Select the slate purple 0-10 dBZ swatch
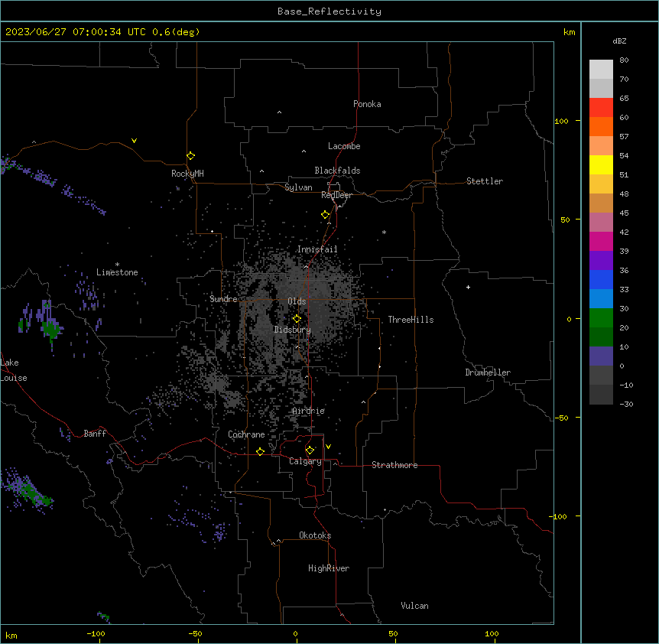The image size is (659, 644). [601, 356]
